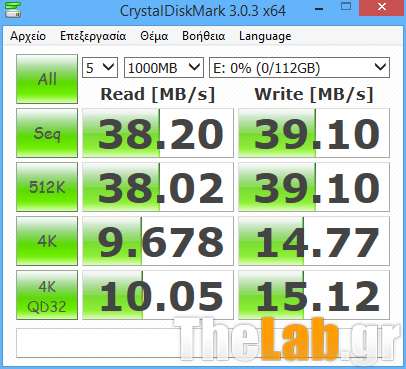Screen dimensions: 406x369
Task: Expand the drive dropdown showing E: 0% (0/112GB)
Action: (299, 68)
